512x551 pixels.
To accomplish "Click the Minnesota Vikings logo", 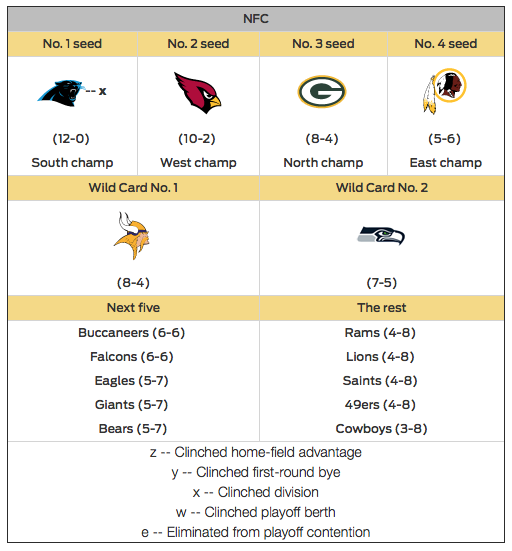I will (132, 236).
